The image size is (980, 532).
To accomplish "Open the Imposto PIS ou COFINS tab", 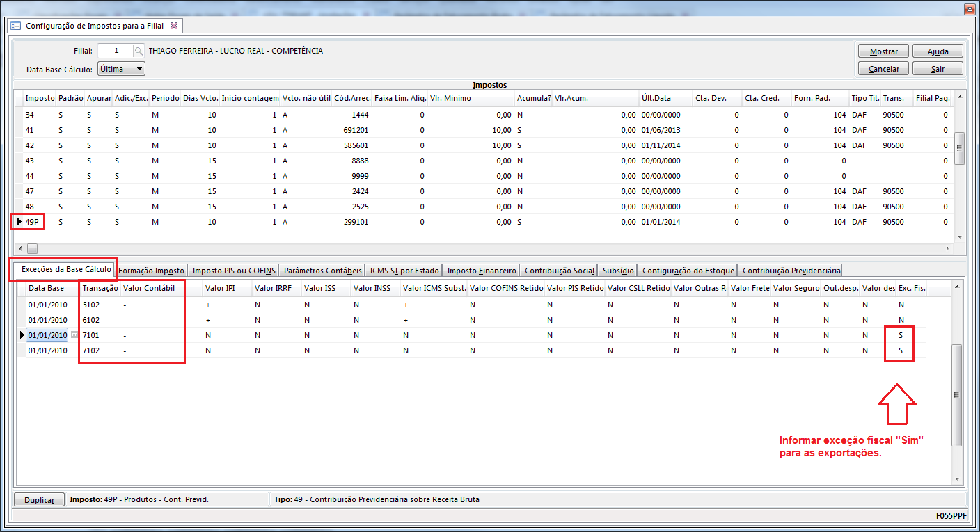I will [234, 271].
